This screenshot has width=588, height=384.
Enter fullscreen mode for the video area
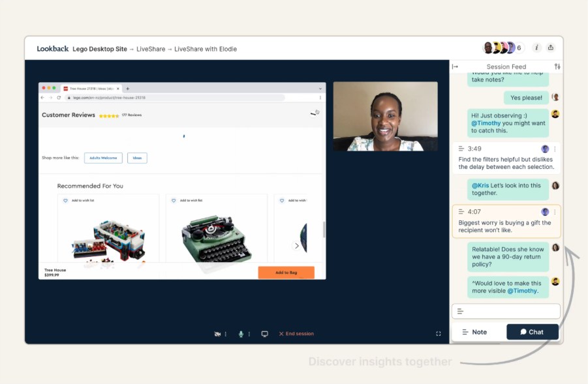pyautogui.click(x=439, y=334)
